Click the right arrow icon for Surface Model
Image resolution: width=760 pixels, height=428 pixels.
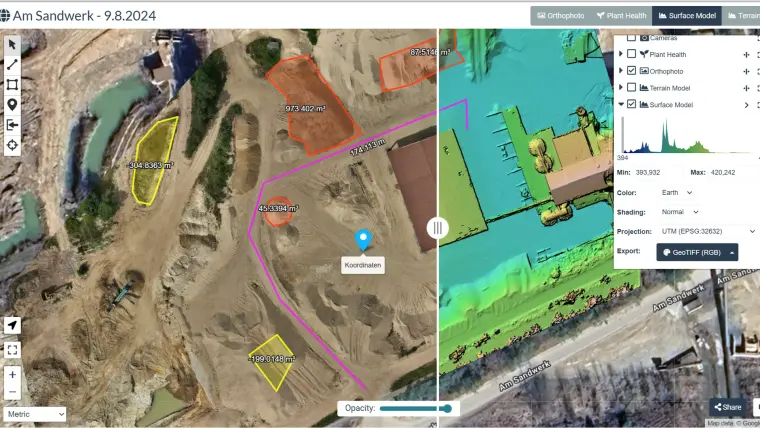point(746,105)
